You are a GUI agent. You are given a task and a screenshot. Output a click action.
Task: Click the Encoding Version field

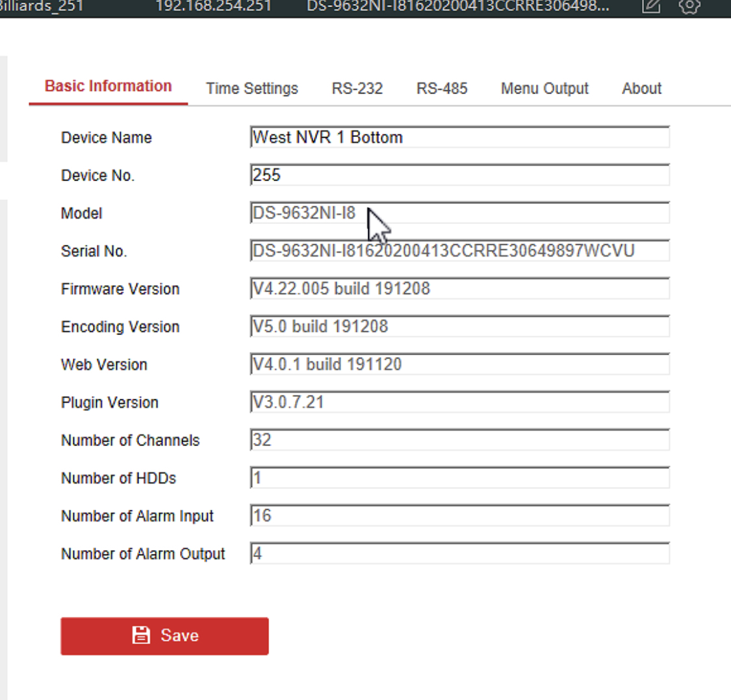tap(459, 327)
